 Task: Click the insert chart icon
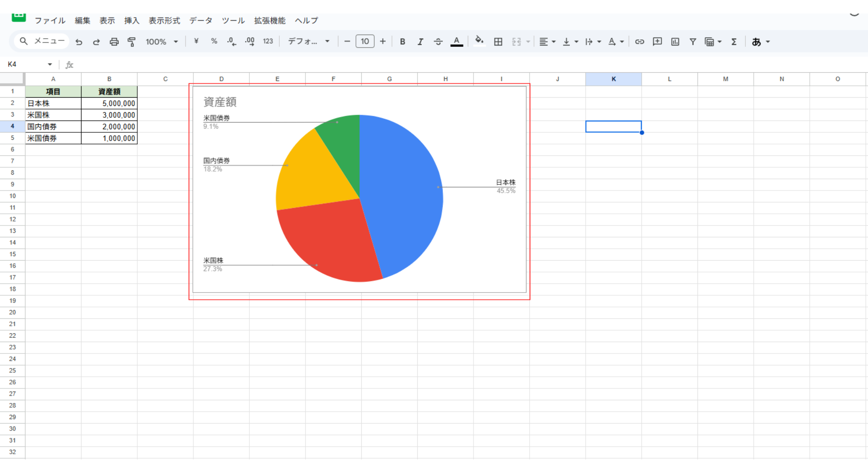[x=675, y=42]
